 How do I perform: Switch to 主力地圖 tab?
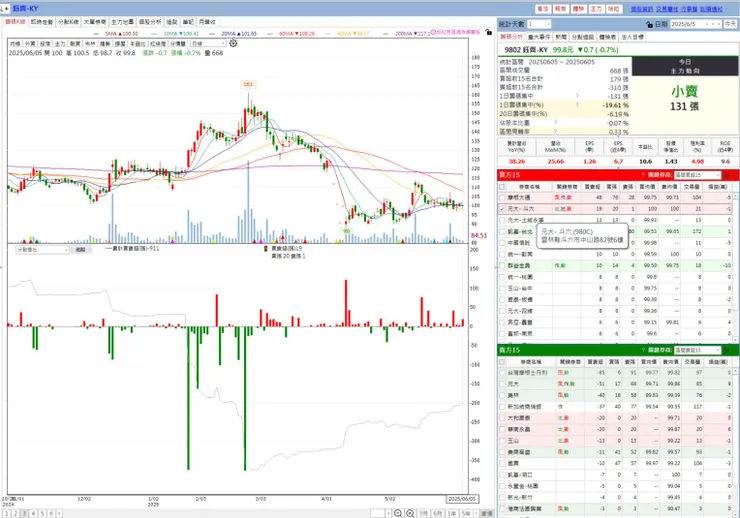pos(122,22)
